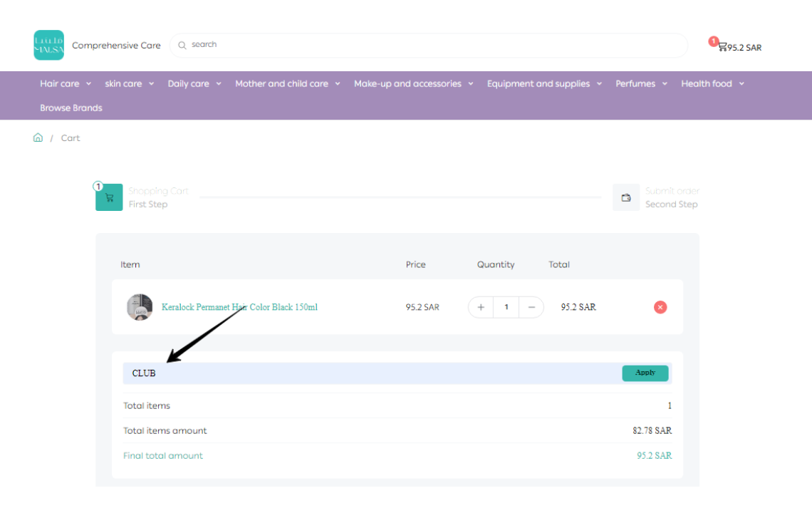Expand Make-up and accessories menu
Screen dimensions: 812x513
413,83
